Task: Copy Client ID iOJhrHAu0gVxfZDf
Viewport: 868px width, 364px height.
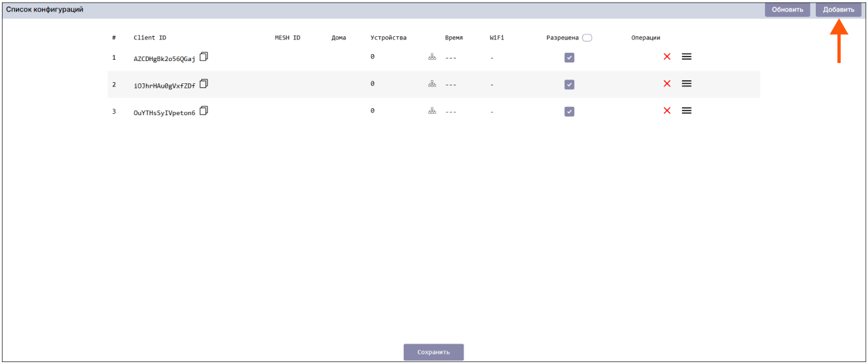Action: (204, 84)
